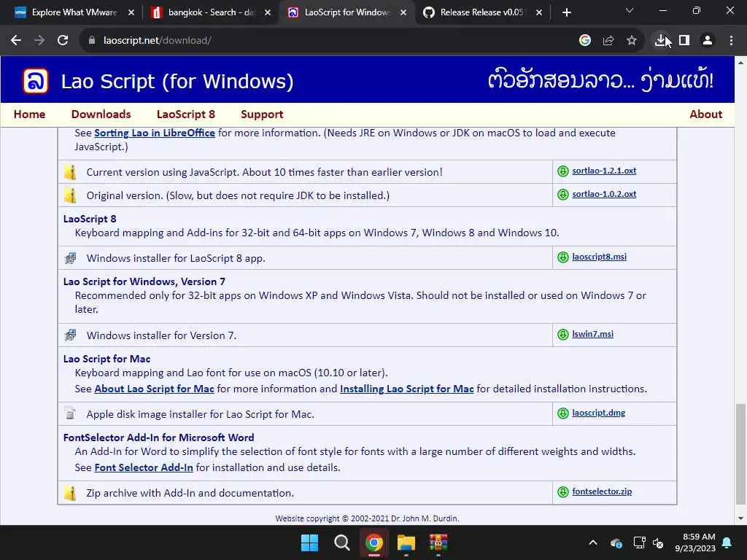Click the share page icon in address bar

coord(608,41)
